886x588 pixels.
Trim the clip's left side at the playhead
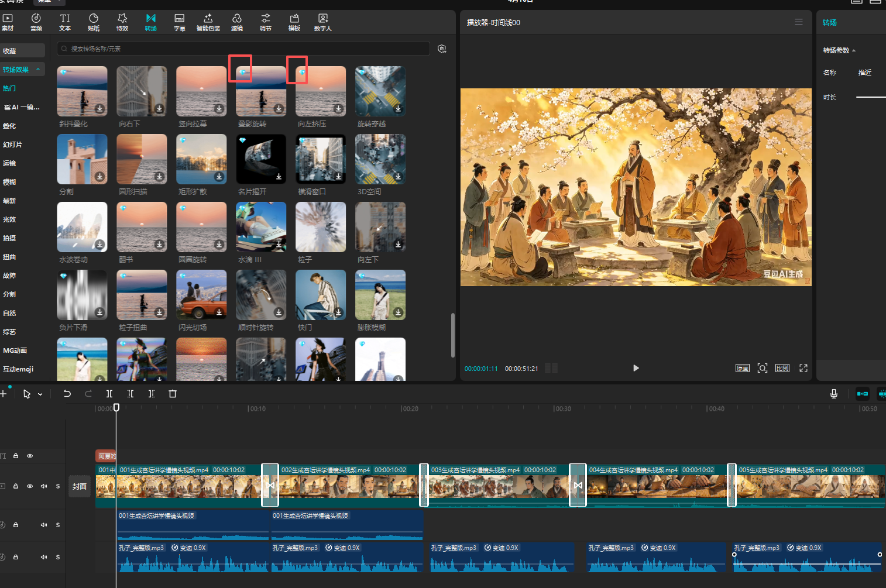[x=131, y=394]
